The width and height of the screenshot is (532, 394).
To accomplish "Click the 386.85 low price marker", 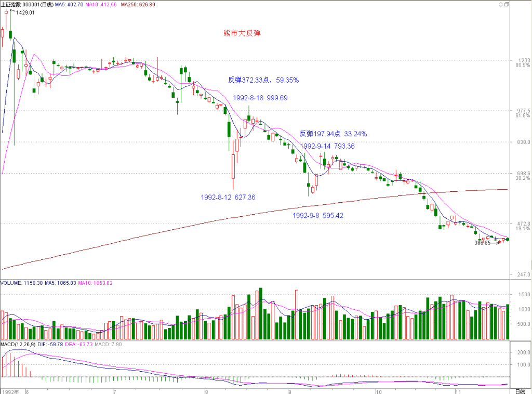I will tap(482, 243).
